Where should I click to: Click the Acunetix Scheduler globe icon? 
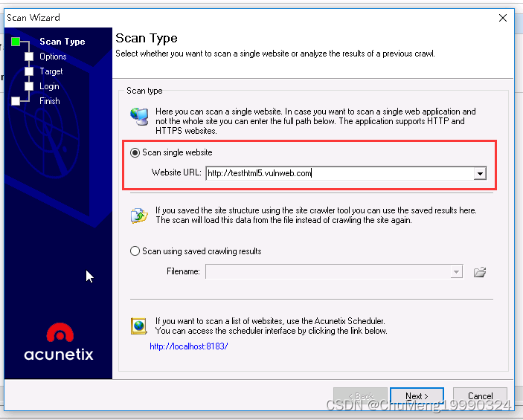click(138, 326)
